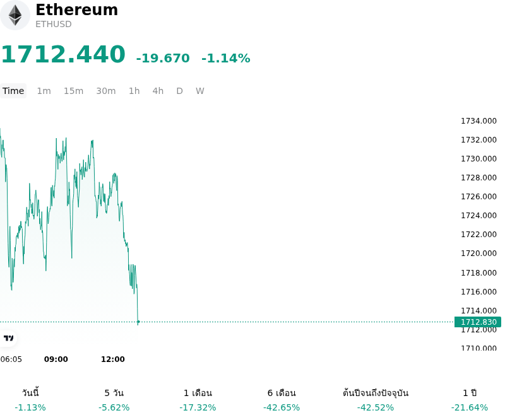Open the TradingView logo badge

coord(8,338)
